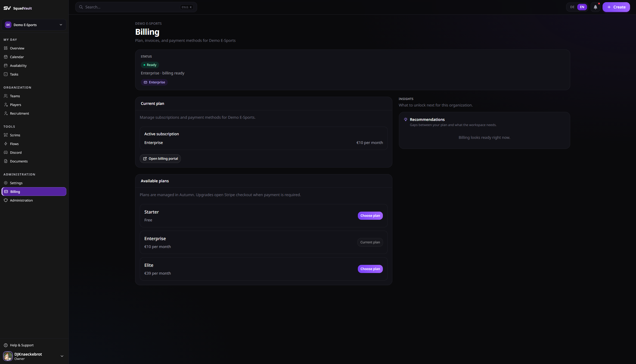
Task: Open the Overview page
Action: tap(34, 48)
